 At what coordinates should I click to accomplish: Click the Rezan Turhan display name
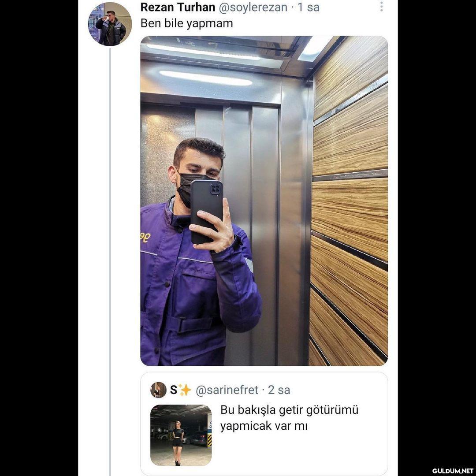178,7
